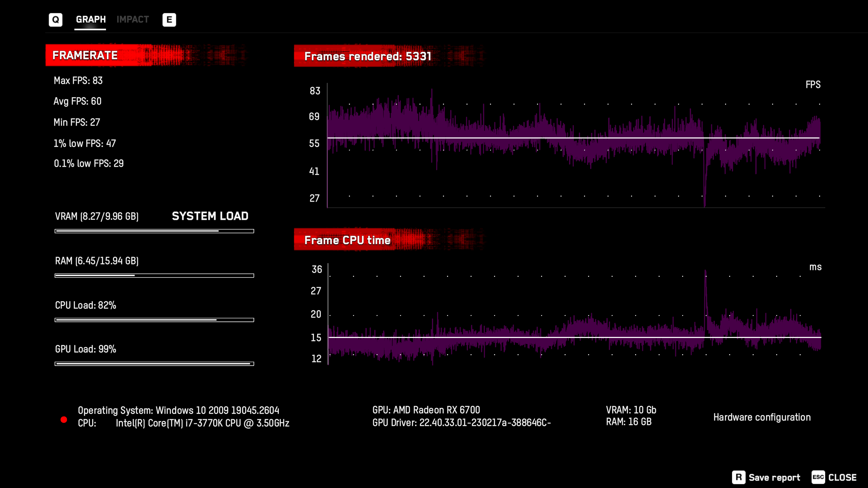868x488 pixels.
Task: Click the GPU Load bar
Action: pos(154,364)
